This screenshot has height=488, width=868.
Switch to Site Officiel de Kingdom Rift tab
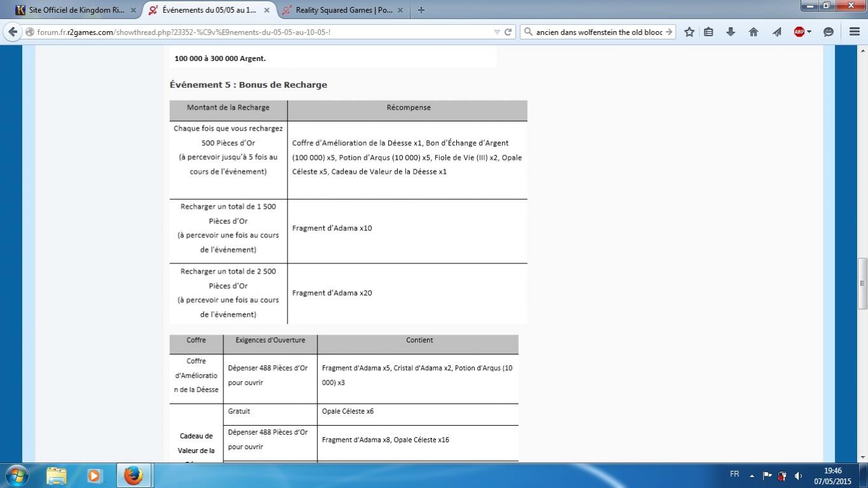coord(74,10)
